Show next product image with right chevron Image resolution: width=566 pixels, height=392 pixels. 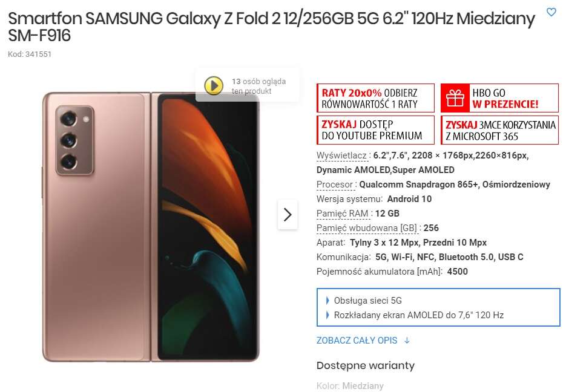click(288, 215)
